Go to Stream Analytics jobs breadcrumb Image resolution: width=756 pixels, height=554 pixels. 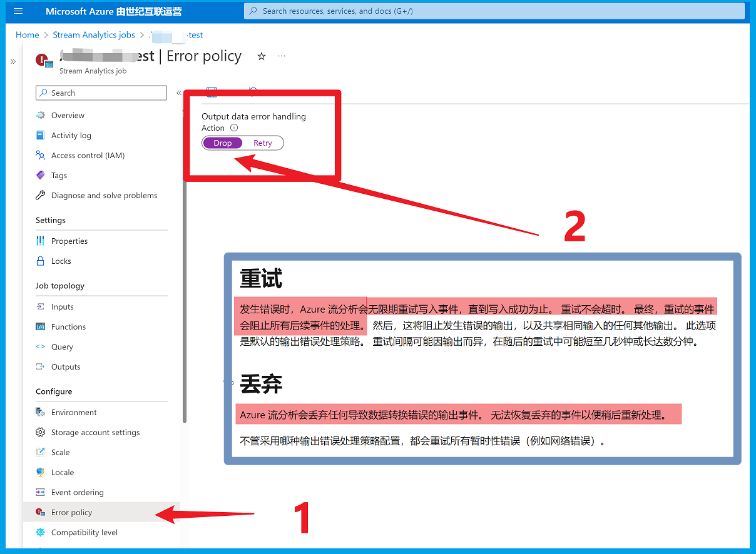coord(93,35)
